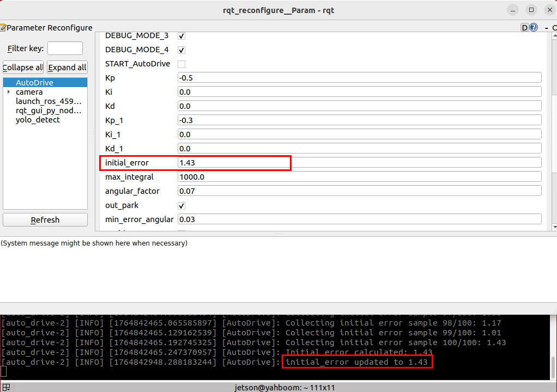Toggle the out_park checkbox
This screenshot has width=557, height=392.
181,206
